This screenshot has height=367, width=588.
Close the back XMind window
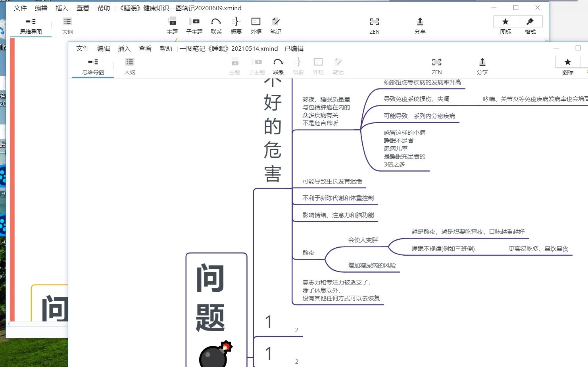(x=538, y=8)
